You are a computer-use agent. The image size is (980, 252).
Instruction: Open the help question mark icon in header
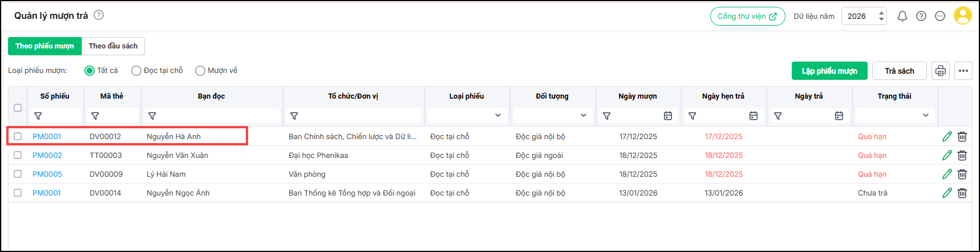point(921,17)
